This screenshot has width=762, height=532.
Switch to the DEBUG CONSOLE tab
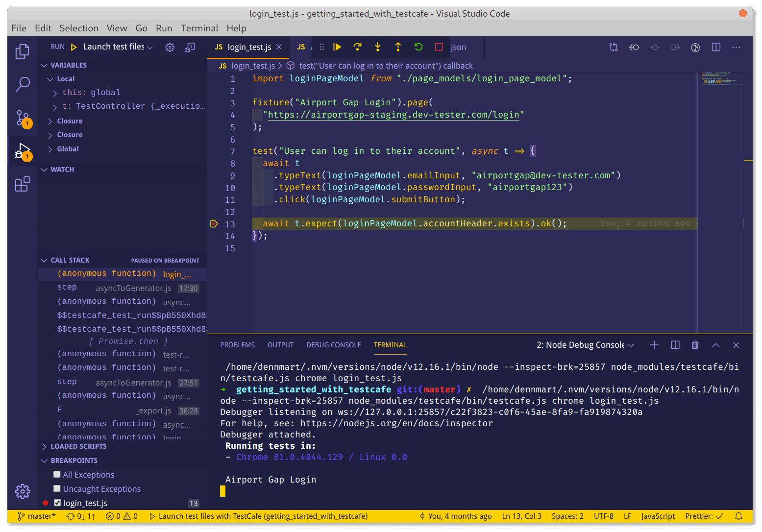click(x=334, y=345)
